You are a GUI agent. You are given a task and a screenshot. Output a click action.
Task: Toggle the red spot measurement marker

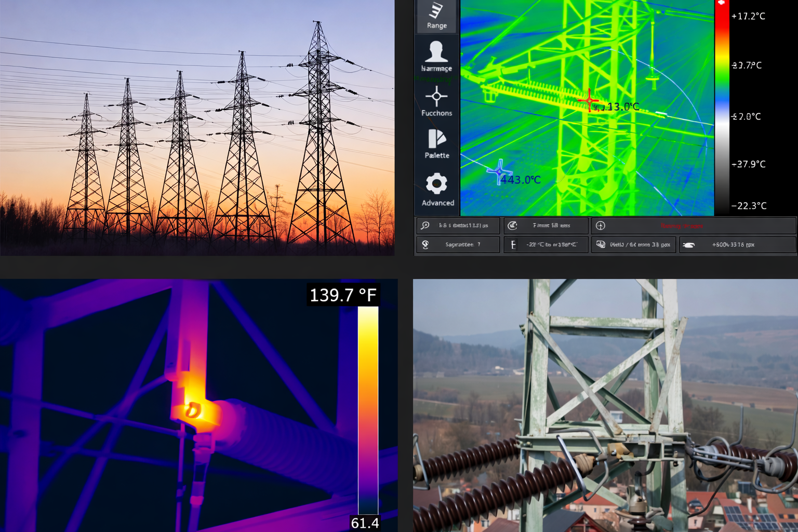590,100
